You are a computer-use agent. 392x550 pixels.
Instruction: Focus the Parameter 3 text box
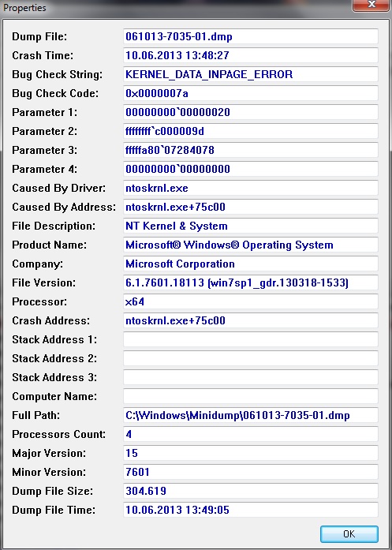click(251, 150)
